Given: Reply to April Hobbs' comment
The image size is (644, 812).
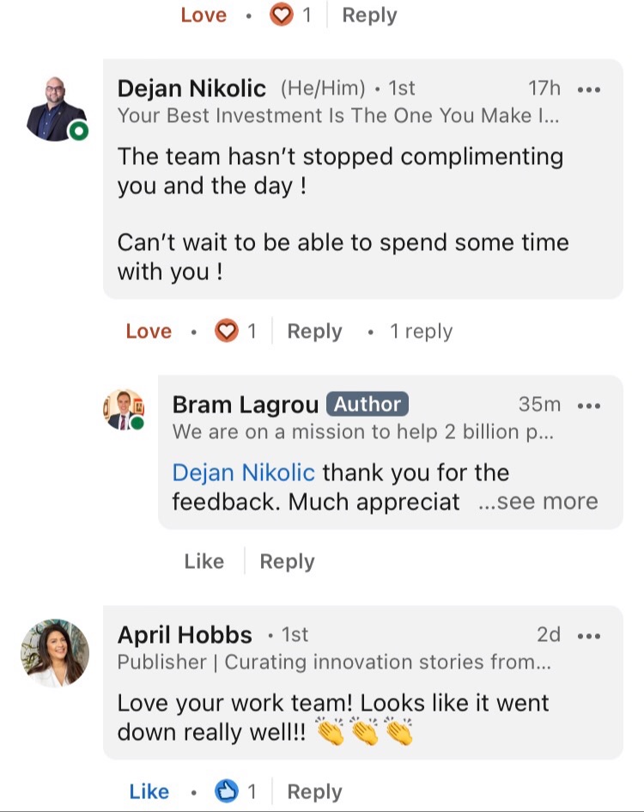Looking at the screenshot, I should point(314,791).
